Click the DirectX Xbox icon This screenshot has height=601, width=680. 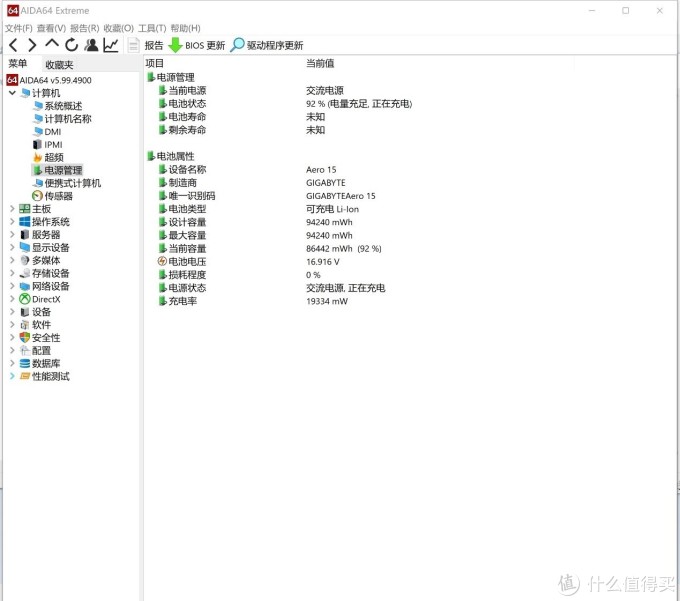tap(25, 299)
